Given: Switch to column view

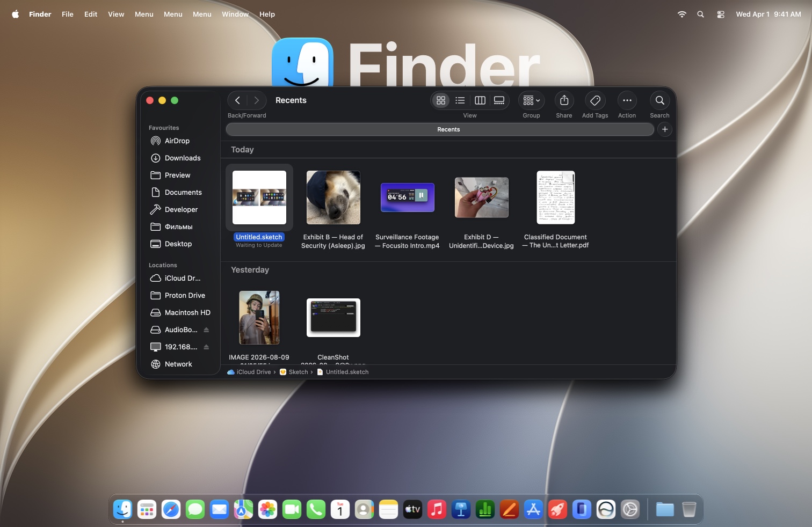Looking at the screenshot, I should point(480,100).
